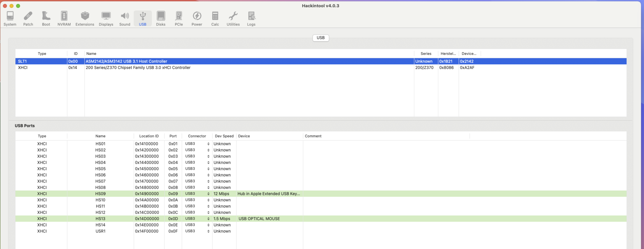Show the Extensions section
The height and width of the screenshot is (249, 644).
coord(85,18)
